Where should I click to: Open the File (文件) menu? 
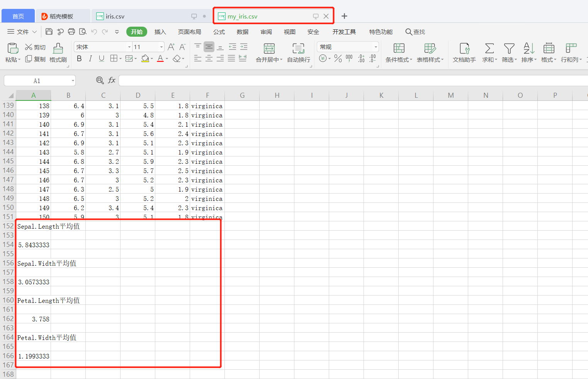22,32
